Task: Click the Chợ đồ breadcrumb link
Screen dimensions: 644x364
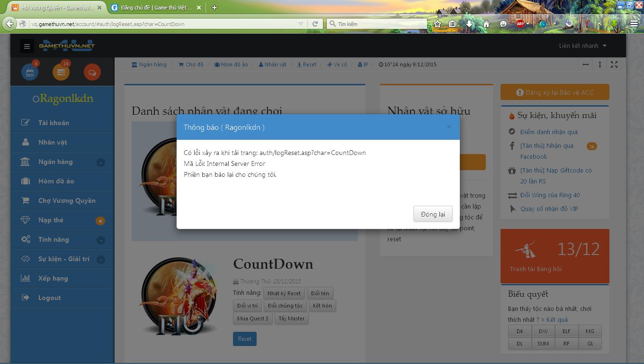Action: click(191, 64)
